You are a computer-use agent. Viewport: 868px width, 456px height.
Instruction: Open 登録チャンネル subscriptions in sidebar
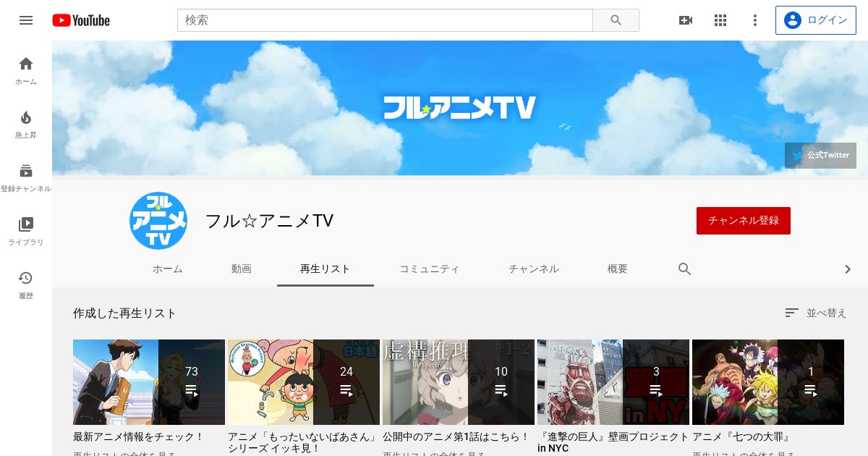[x=26, y=178]
